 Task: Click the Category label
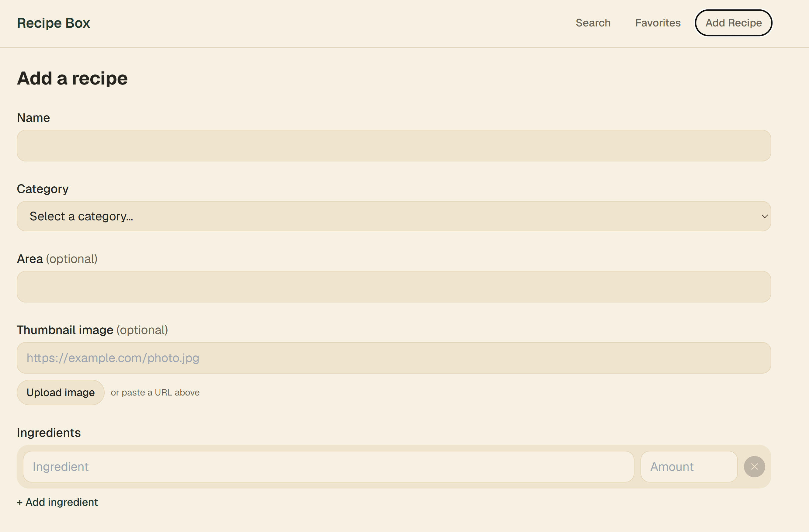click(x=43, y=189)
